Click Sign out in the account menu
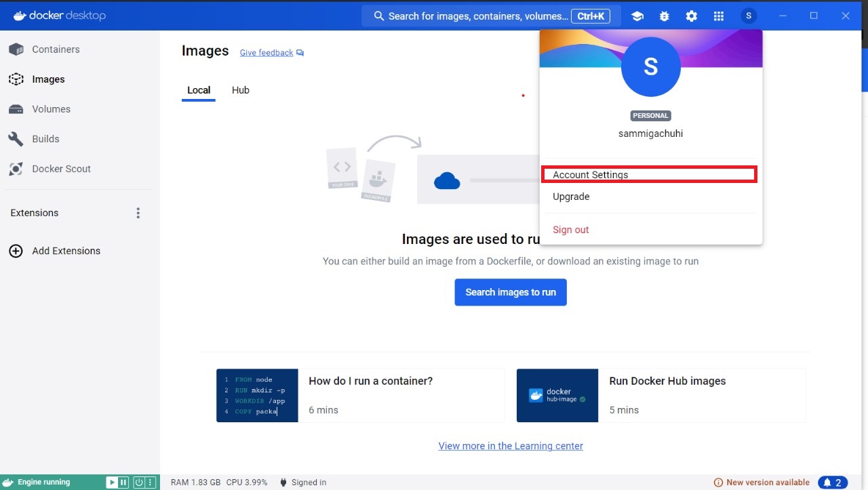 click(x=571, y=230)
